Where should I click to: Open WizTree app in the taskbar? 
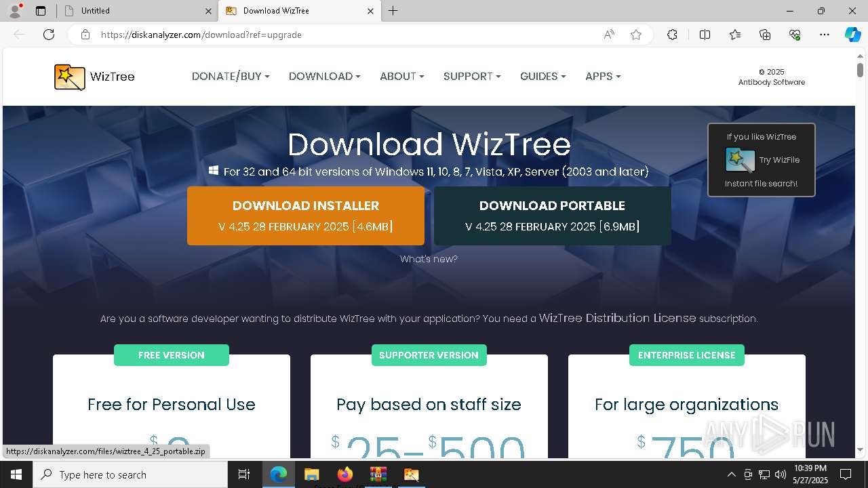(x=412, y=474)
